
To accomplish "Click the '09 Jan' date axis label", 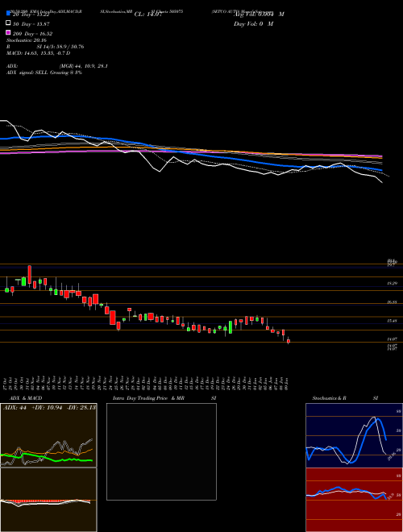I will 288,382.
